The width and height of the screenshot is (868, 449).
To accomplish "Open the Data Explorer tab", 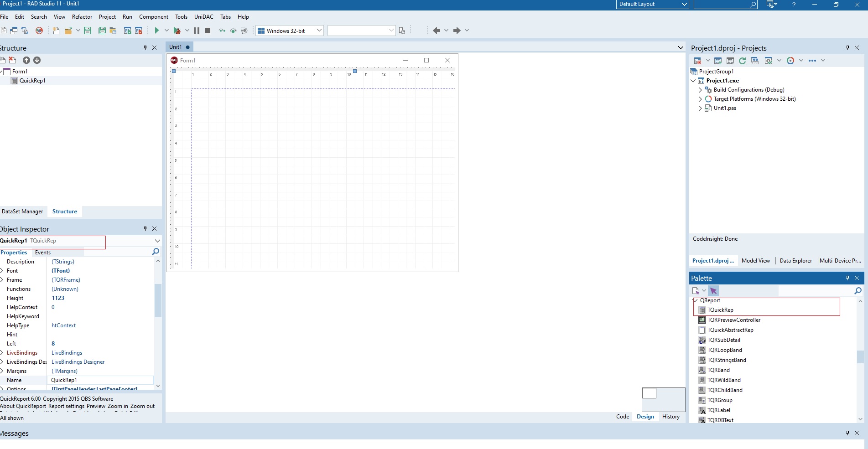I will (796, 261).
